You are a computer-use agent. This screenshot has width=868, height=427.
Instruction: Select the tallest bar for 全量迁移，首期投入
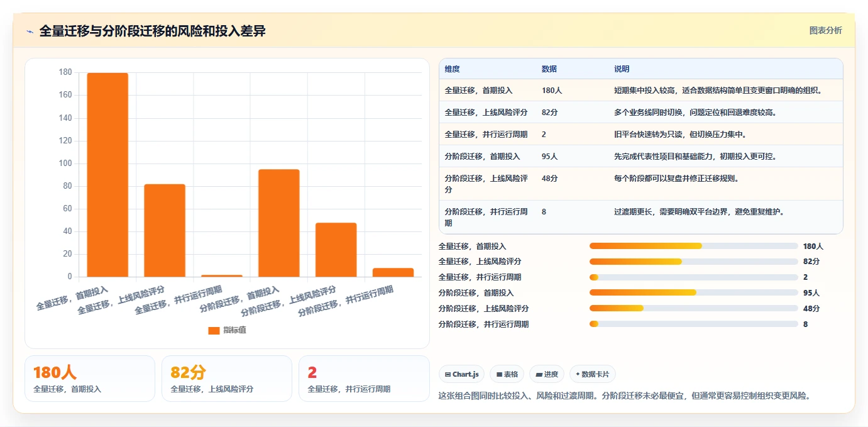coord(107,175)
